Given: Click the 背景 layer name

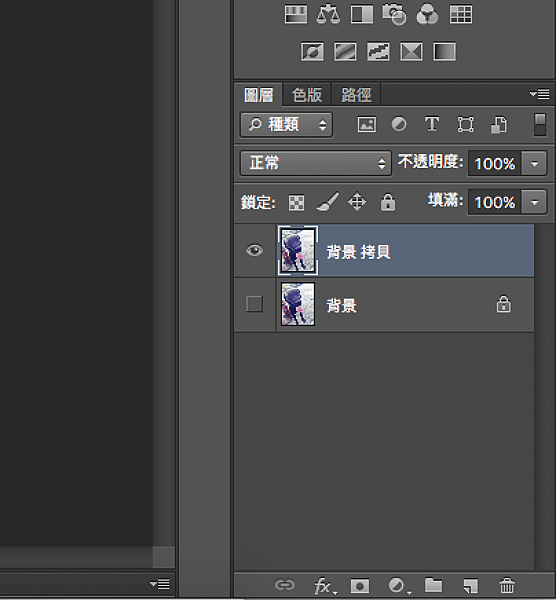Looking at the screenshot, I should click(341, 306).
